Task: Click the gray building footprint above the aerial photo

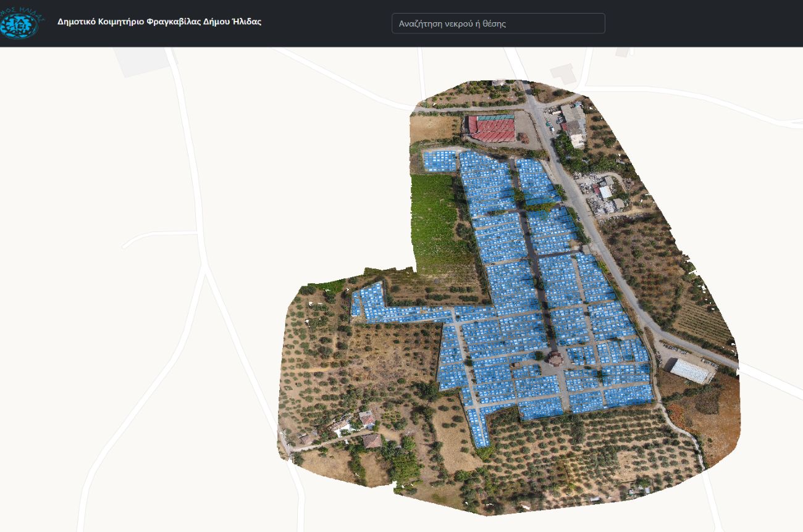Action: pyautogui.click(x=562, y=73)
